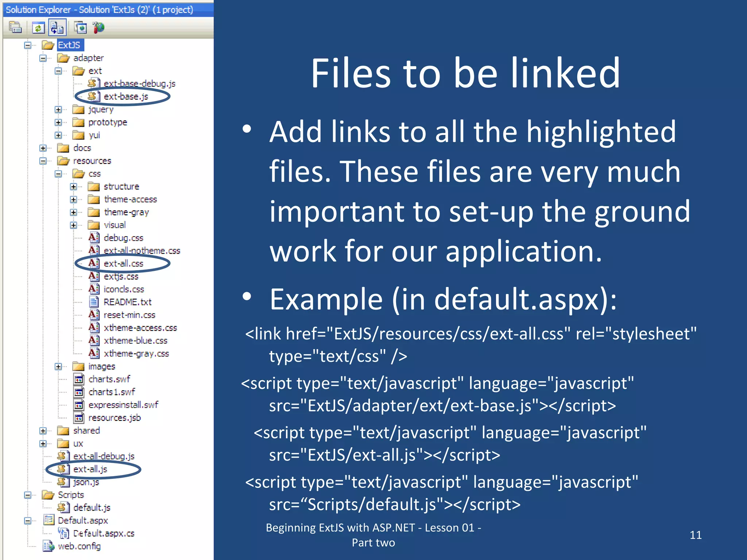Expand the docs folder

click(x=43, y=148)
